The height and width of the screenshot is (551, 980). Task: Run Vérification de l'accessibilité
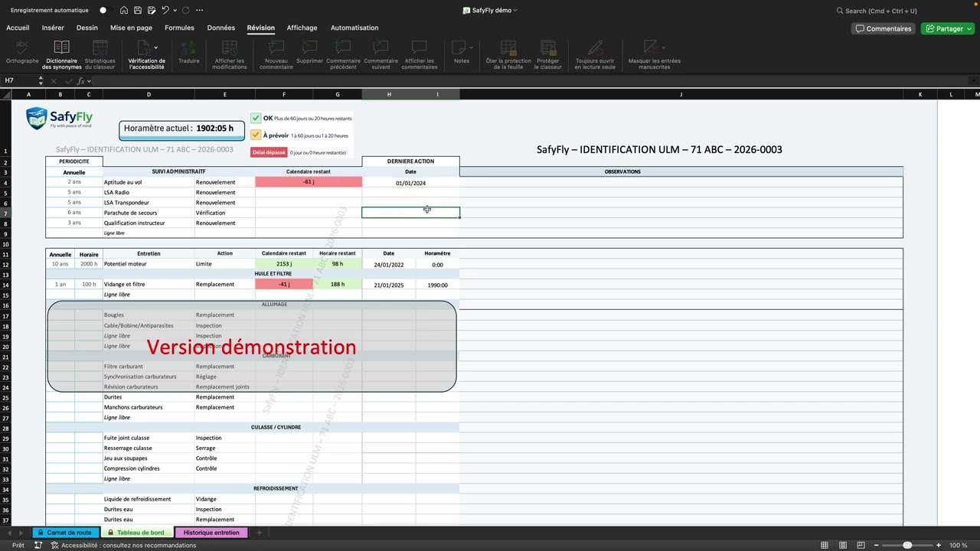146,55
